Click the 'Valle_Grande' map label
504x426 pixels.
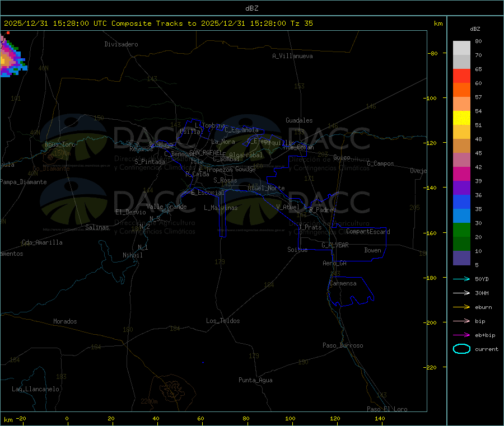[166, 207]
